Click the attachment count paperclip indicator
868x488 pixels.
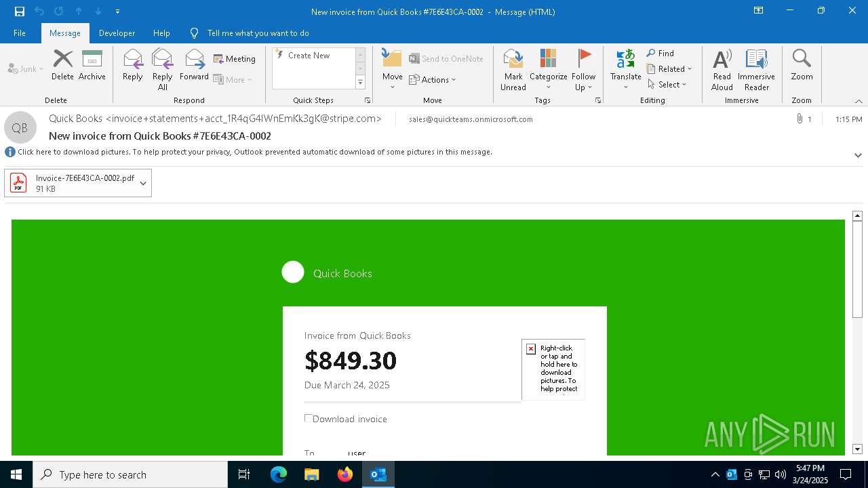pyautogui.click(x=804, y=119)
